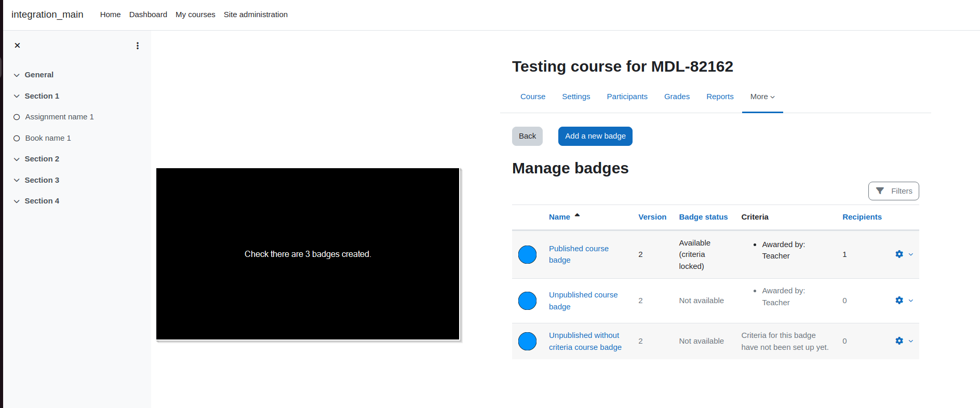Click the Name ascending sort arrow

click(x=577, y=215)
